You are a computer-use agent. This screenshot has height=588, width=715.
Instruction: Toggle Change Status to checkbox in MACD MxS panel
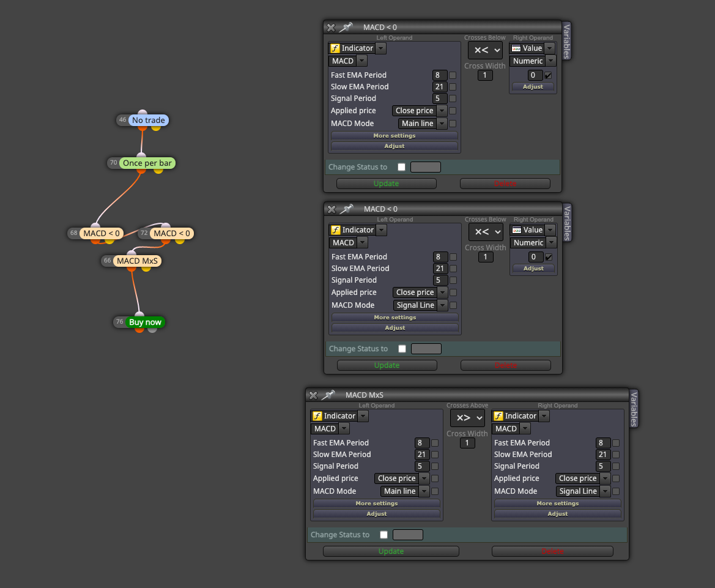pyautogui.click(x=384, y=535)
